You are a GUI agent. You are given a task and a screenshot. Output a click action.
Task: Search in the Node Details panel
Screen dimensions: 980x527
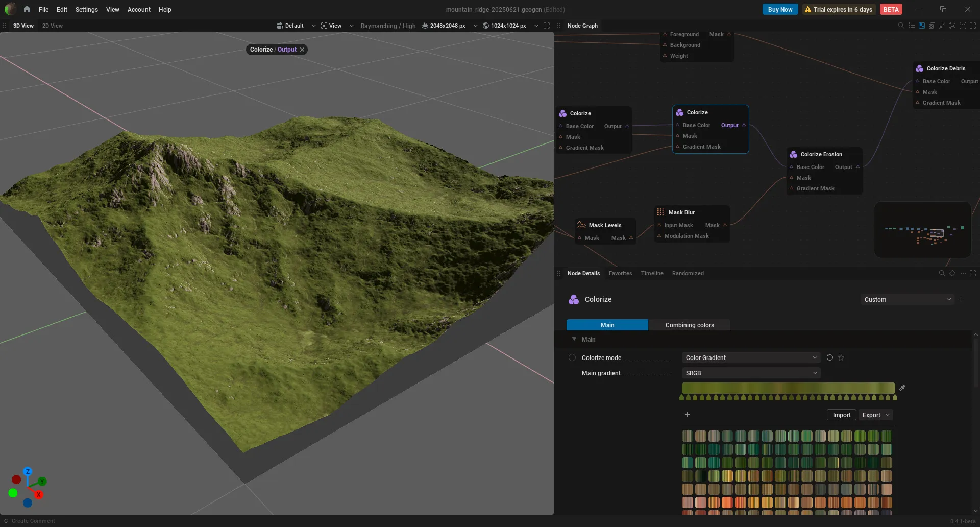(942, 273)
